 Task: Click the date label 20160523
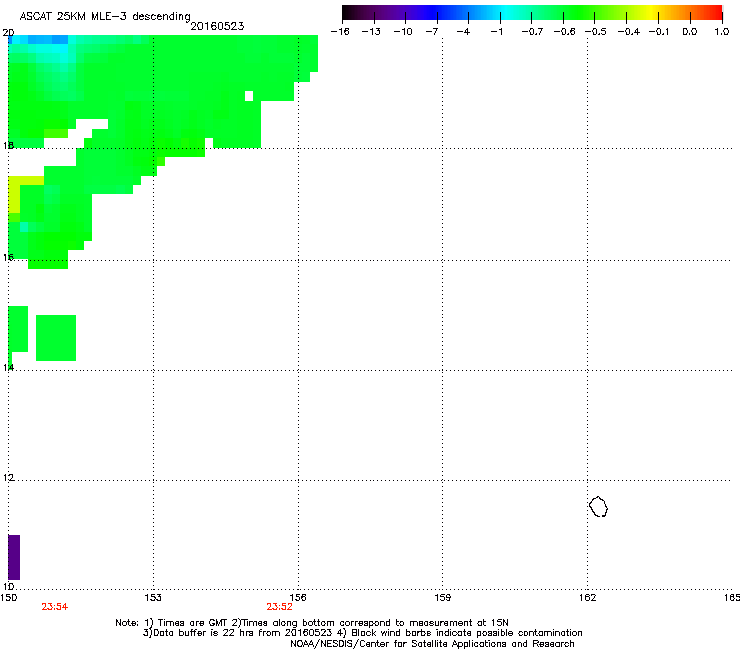[217, 26]
